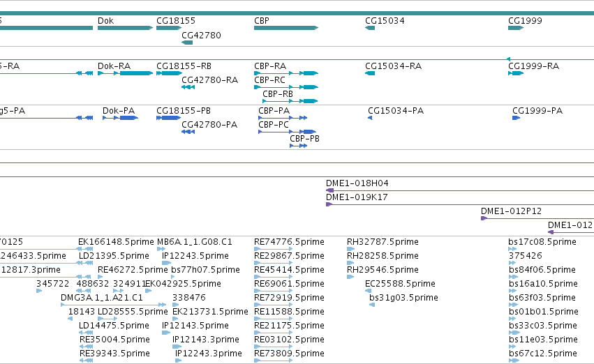
Task: Click the CBP-RA transcript label
Action: point(270,66)
